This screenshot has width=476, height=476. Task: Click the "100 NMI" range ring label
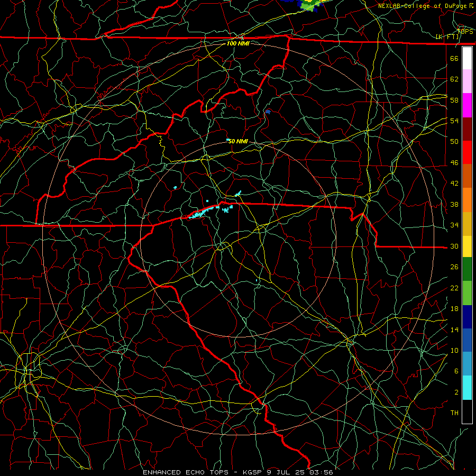pyautogui.click(x=238, y=43)
